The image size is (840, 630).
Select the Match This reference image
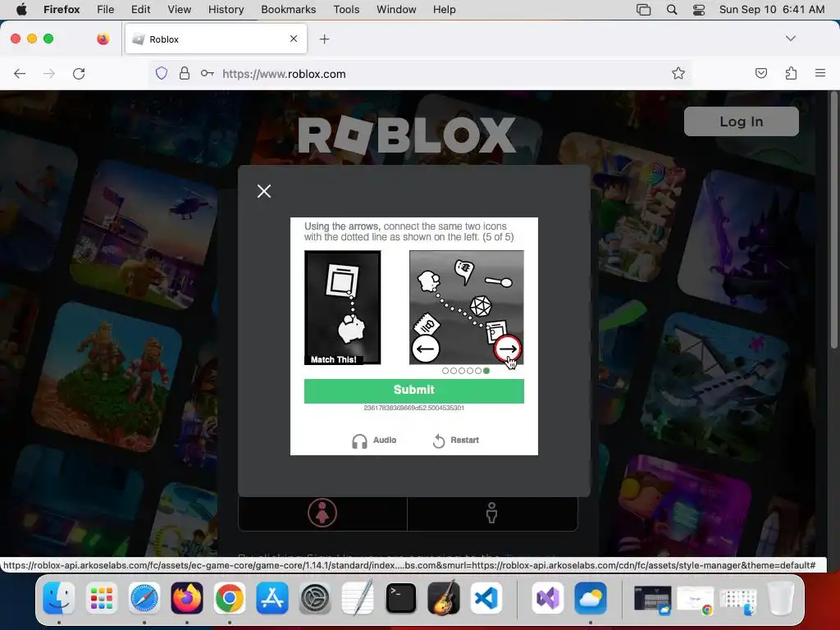click(x=342, y=308)
